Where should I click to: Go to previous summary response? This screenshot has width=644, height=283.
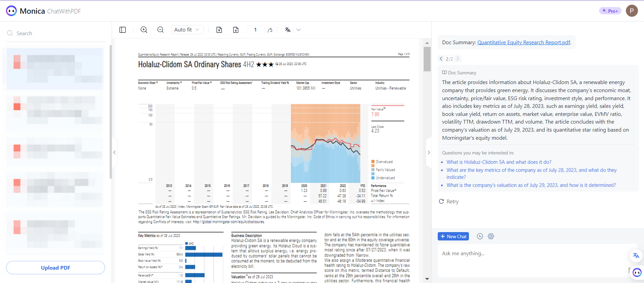pyautogui.click(x=441, y=59)
